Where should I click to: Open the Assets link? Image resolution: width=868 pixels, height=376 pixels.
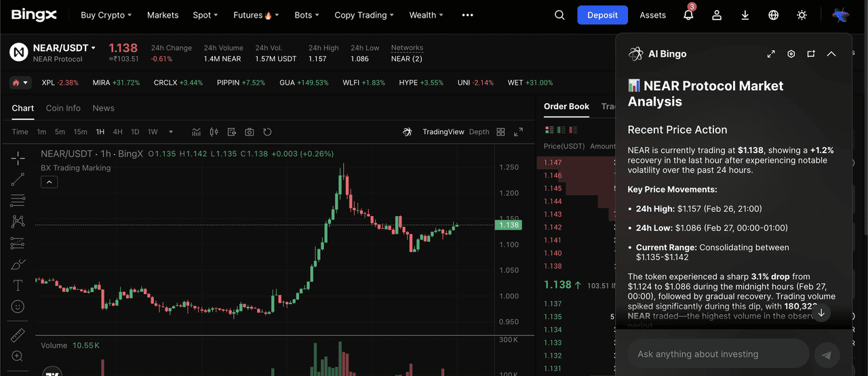coord(652,15)
